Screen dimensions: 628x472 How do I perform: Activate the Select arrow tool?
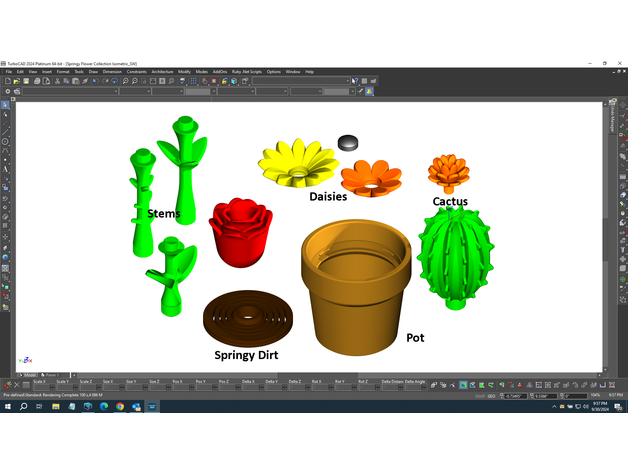[x=5, y=105]
